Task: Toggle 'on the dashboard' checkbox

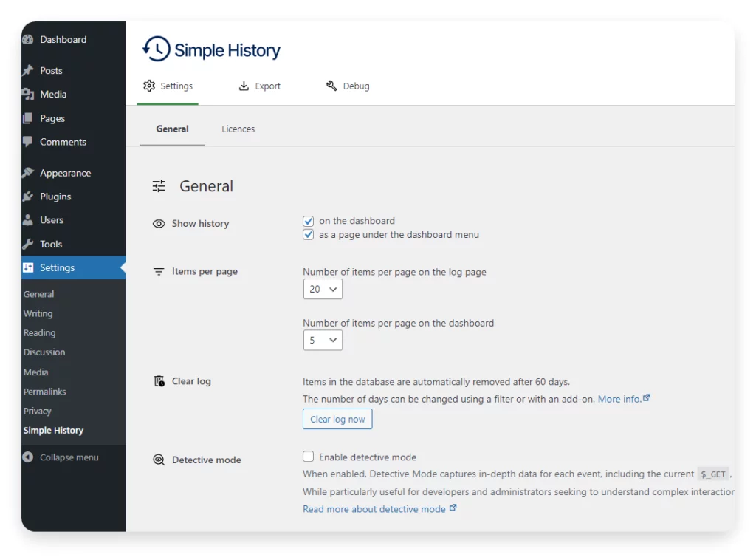Action: click(308, 221)
